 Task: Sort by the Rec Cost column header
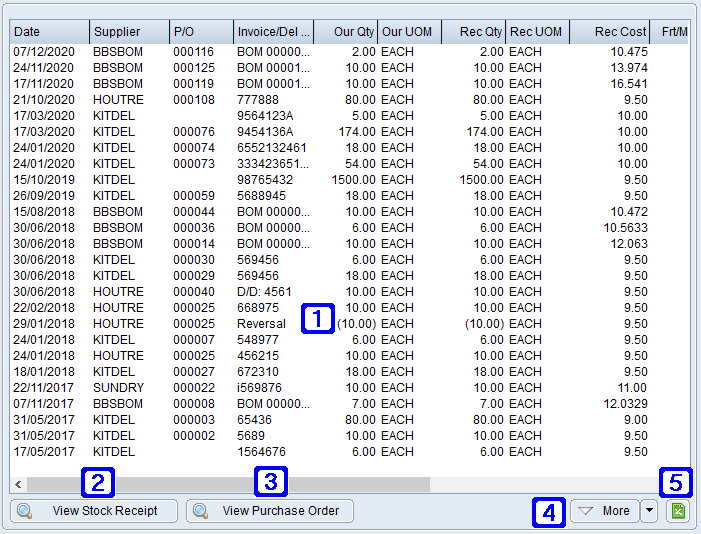coord(609,32)
